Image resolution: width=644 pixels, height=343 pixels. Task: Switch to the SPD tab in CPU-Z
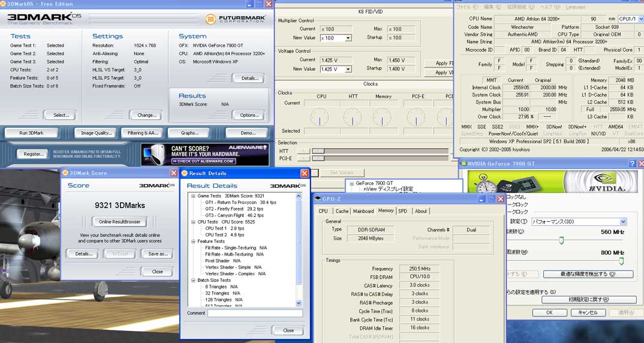pyautogui.click(x=403, y=211)
